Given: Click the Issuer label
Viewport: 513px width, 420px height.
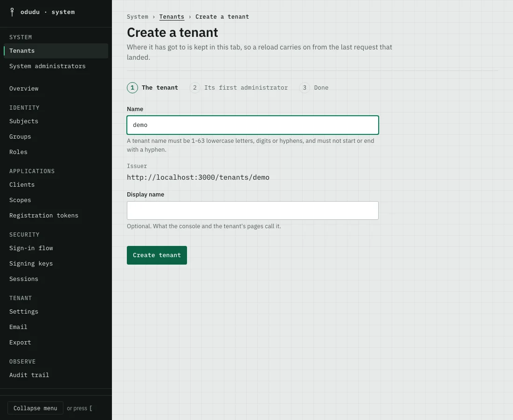Looking at the screenshot, I should click(x=137, y=166).
